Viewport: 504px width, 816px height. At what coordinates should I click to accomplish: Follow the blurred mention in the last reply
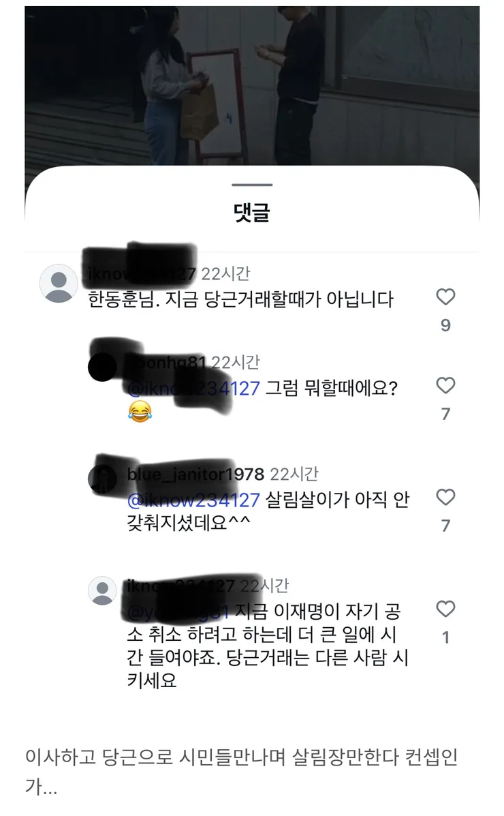[x=178, y=611]
